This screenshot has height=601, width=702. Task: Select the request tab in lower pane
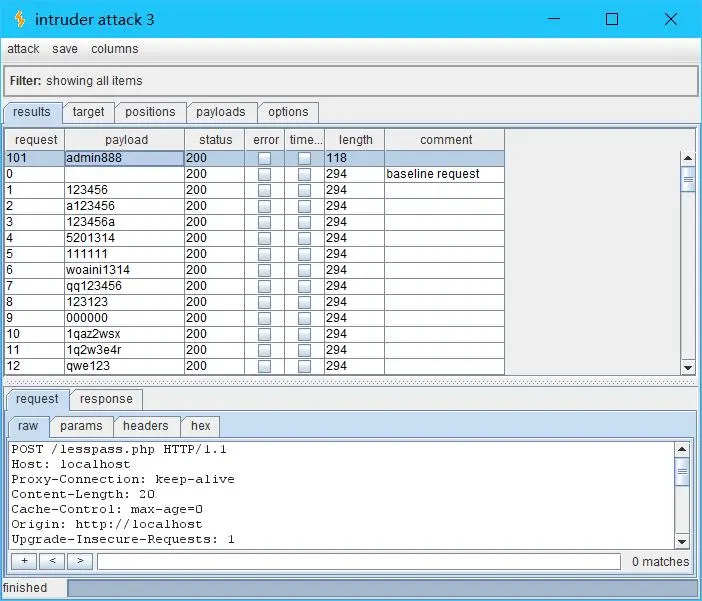(x=37, y=399)
